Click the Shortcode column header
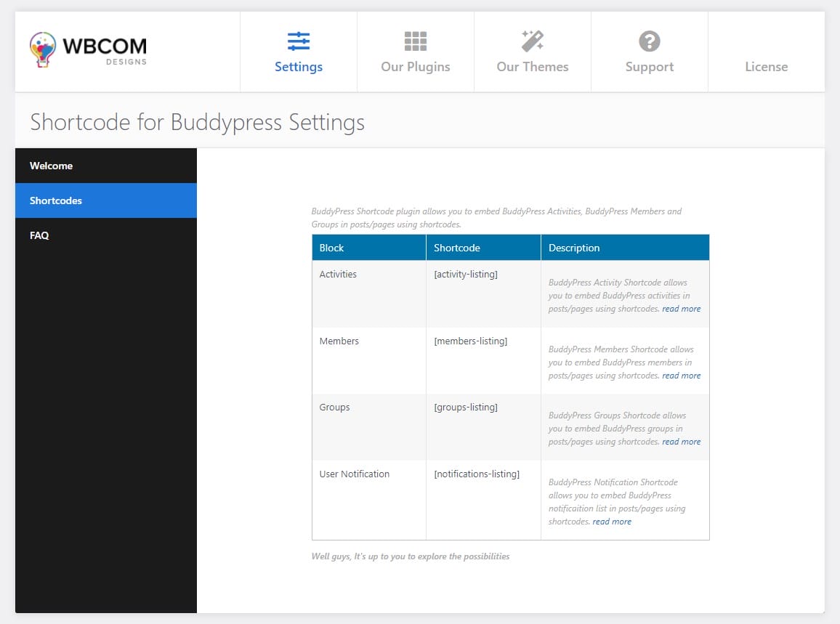The height and width of the screenshot is (624, 840). (457, 248)
